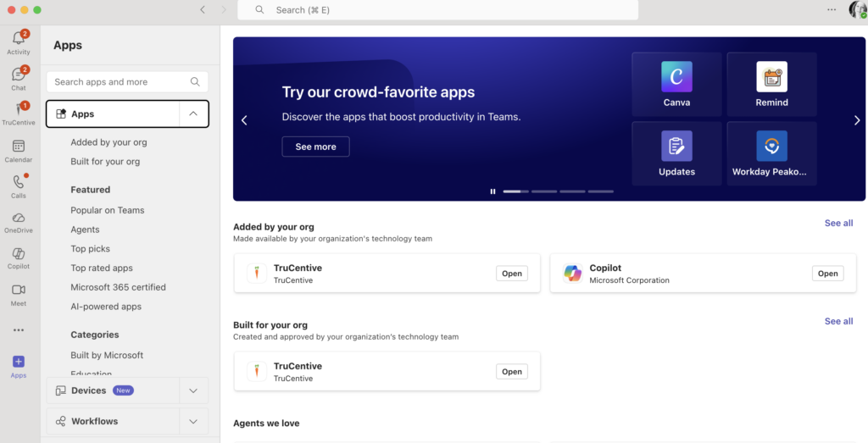Image resolution: width=868 pixels, height=443 pixels.
Task: Open the Chat sidebar icon
Action: click(18, 76)
